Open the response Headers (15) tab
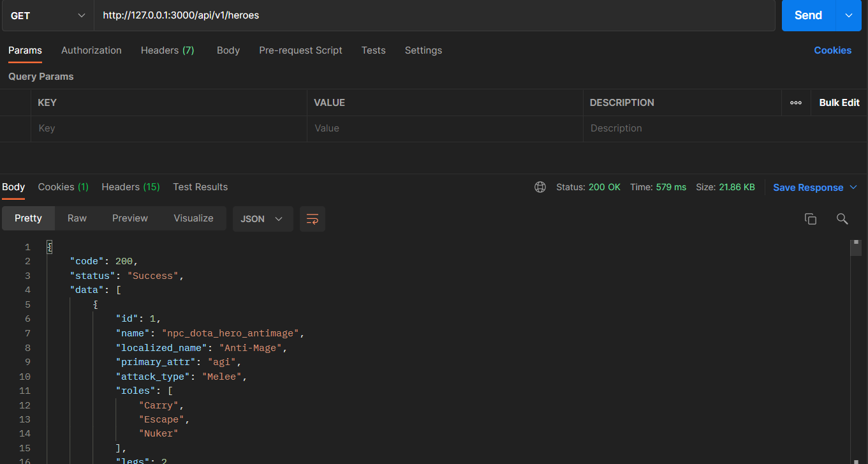Screen dimensions: 868x464 coord(131,187)
